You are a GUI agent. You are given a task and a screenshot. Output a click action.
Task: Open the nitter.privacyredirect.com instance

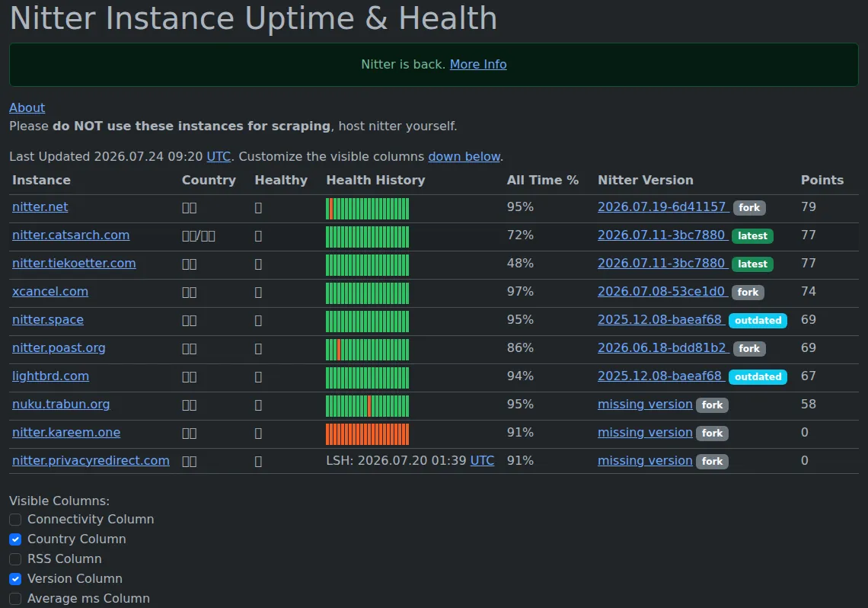pos(91,461)
